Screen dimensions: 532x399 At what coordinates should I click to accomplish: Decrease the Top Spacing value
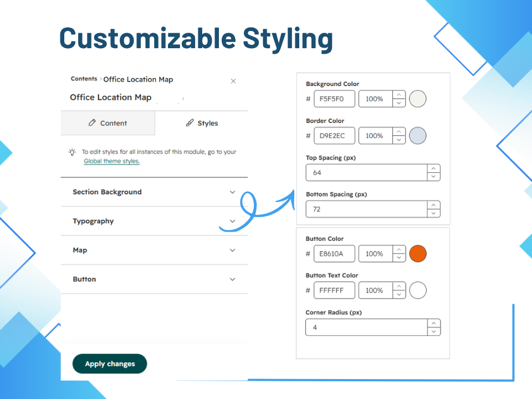433,176
